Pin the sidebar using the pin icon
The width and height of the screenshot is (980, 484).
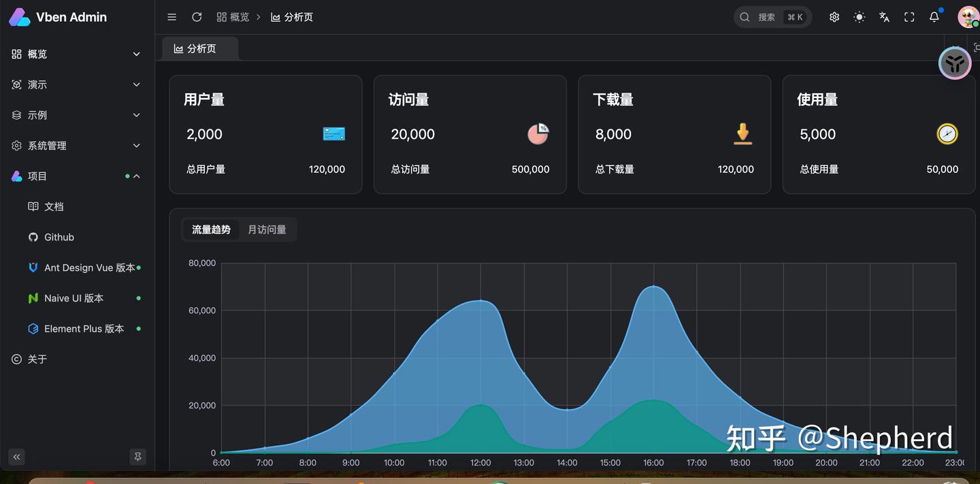[x=137, y=456]
